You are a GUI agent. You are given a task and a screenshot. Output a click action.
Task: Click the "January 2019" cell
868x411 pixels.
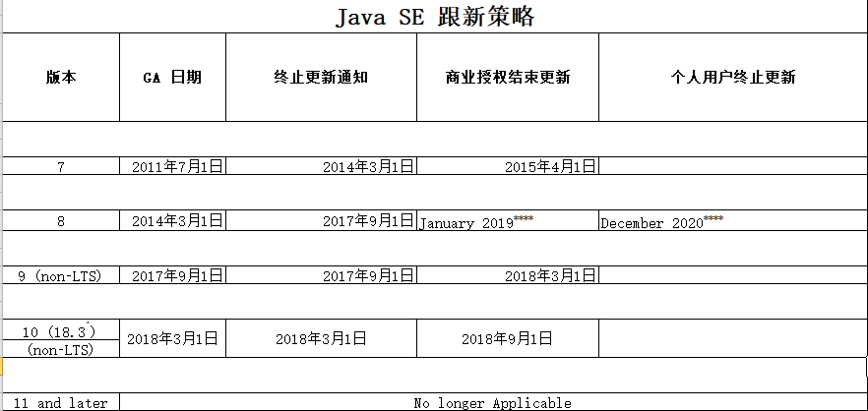point(507,222)
